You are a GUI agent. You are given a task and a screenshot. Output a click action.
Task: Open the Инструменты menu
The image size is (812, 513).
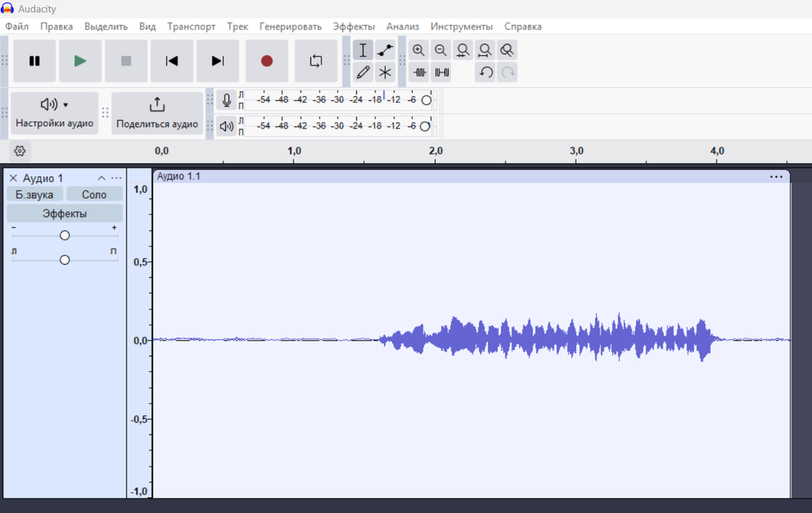coord(461,26)
